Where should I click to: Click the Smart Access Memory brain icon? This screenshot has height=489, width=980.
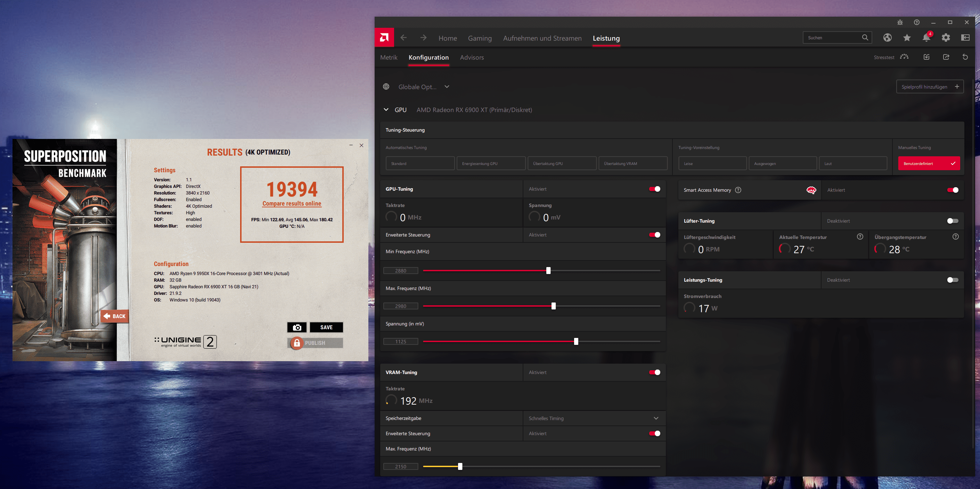(811, 190)
